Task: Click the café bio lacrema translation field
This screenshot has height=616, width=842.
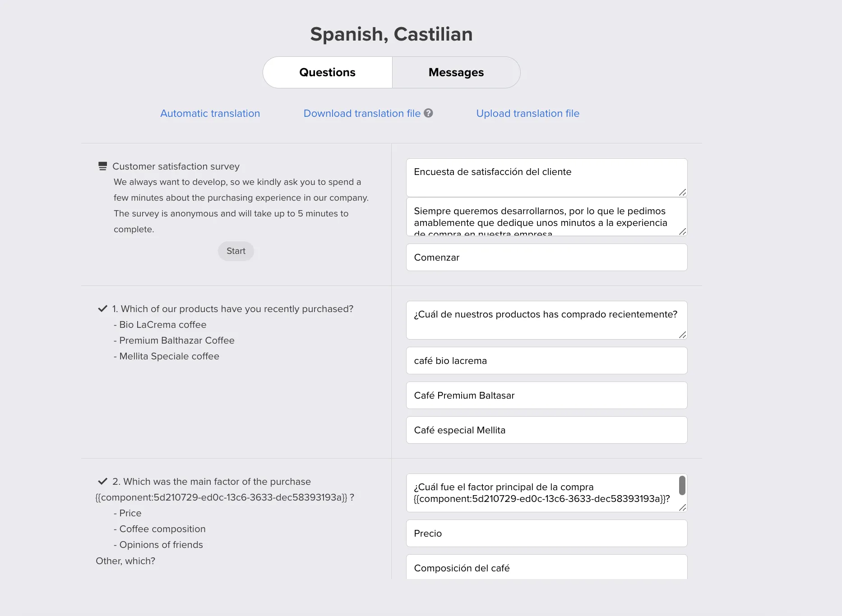Action: click(x=546, y=360)
